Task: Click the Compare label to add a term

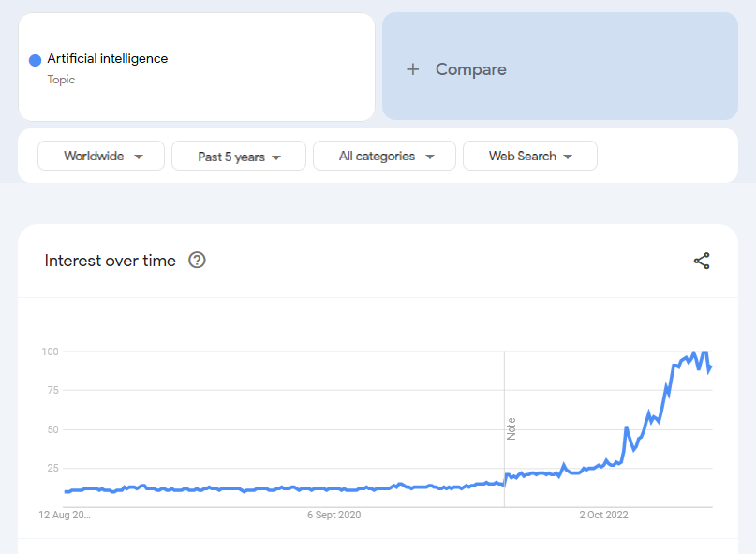Action: point(470,69)
